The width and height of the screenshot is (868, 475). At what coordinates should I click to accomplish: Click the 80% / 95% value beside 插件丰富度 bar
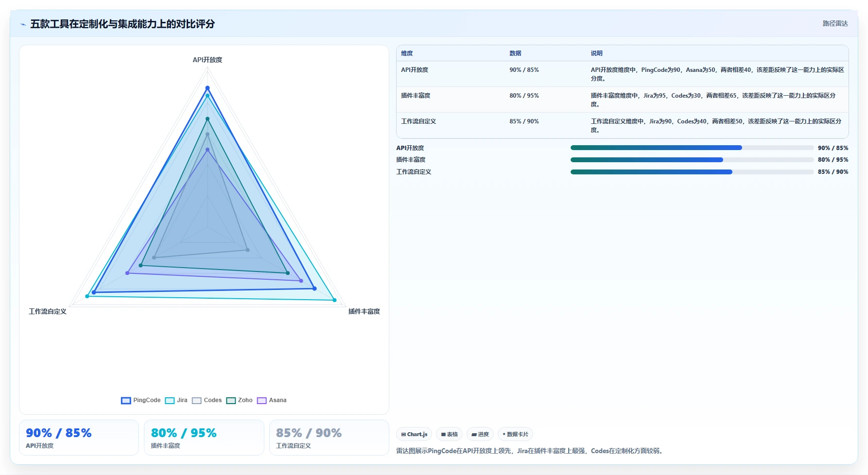[833, 160]
